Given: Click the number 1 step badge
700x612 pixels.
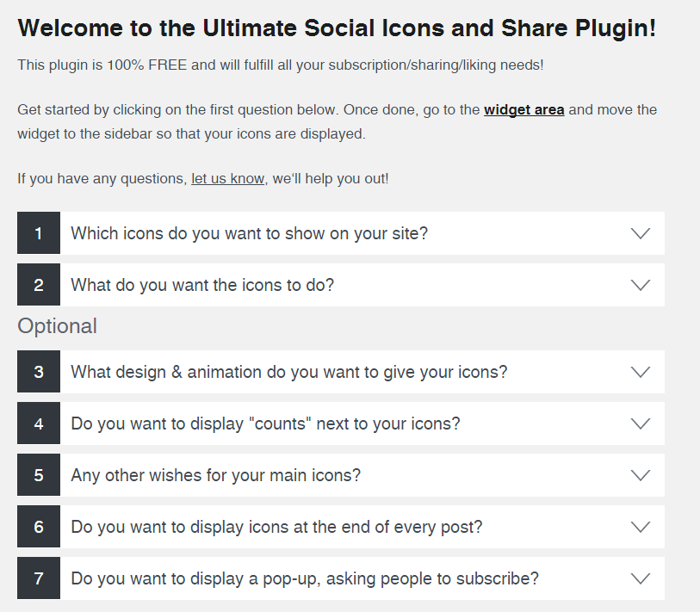Looking at the screenshot, I should point(39,233).
